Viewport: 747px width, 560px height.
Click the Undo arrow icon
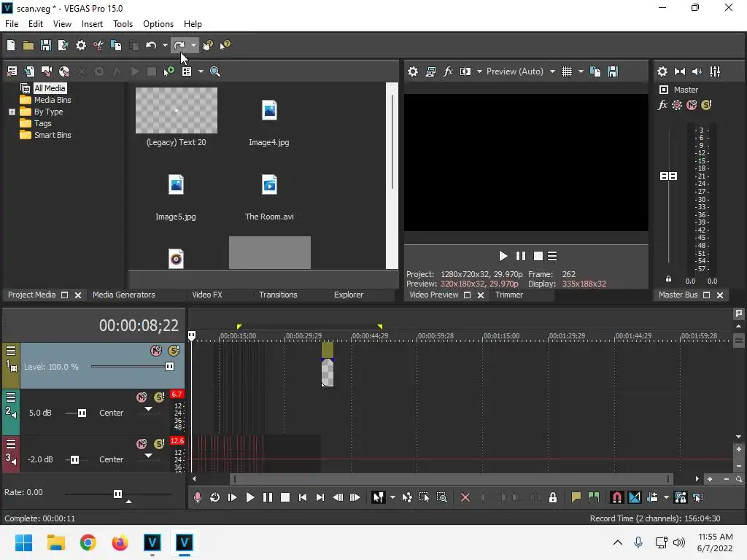[151, 45]
